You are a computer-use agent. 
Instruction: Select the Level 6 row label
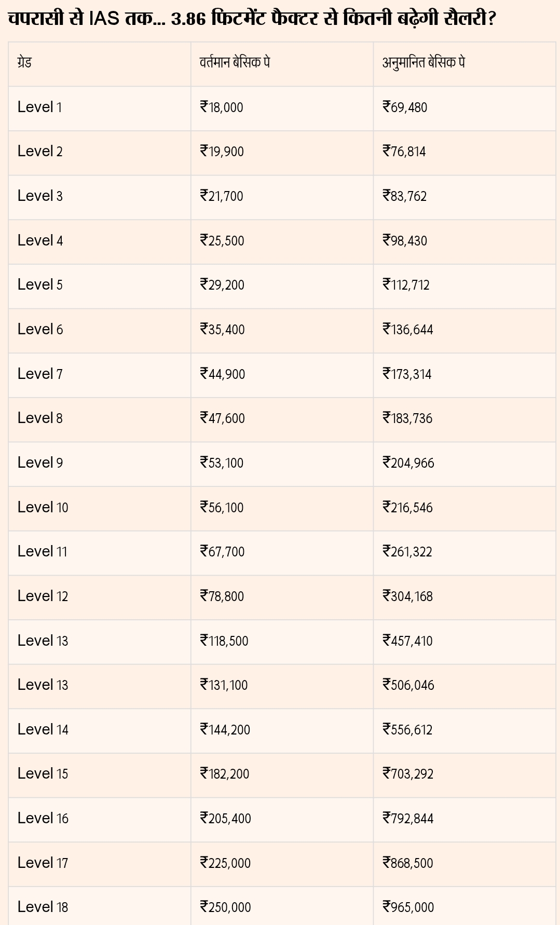pyautogui.click(x=40, y=330)
